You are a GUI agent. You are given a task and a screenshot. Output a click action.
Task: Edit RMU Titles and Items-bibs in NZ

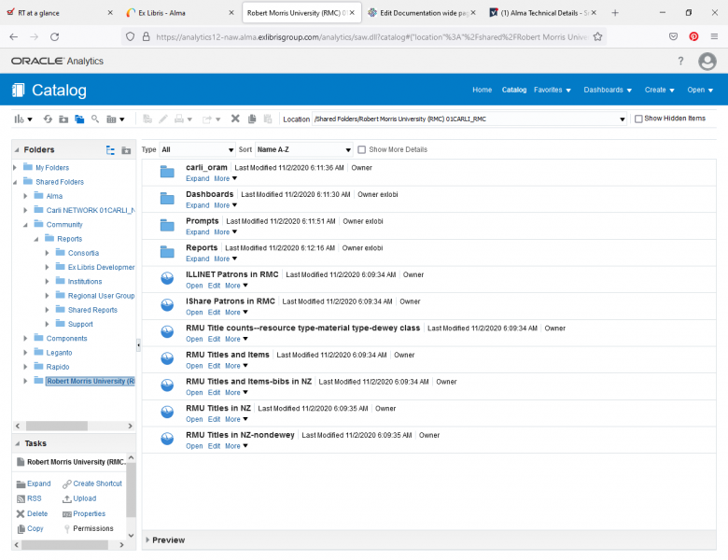click(214, 393)
